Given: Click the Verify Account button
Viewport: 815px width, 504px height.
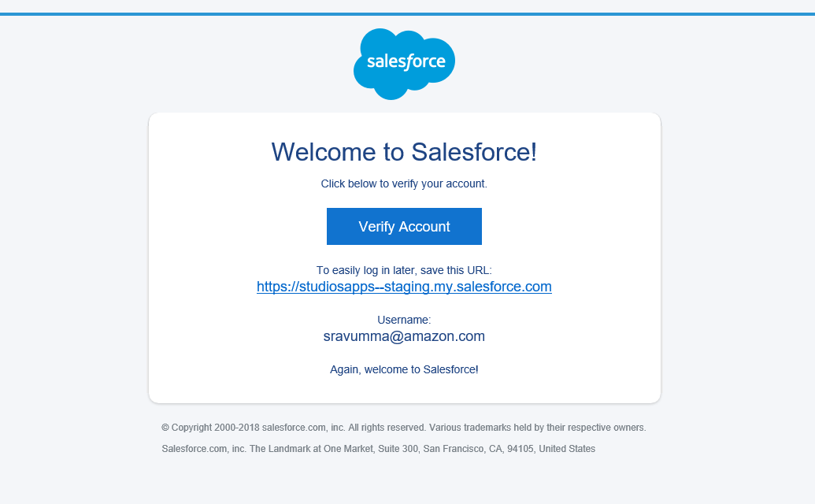Looking at the screenshot, I should click(x=404, y=226).
